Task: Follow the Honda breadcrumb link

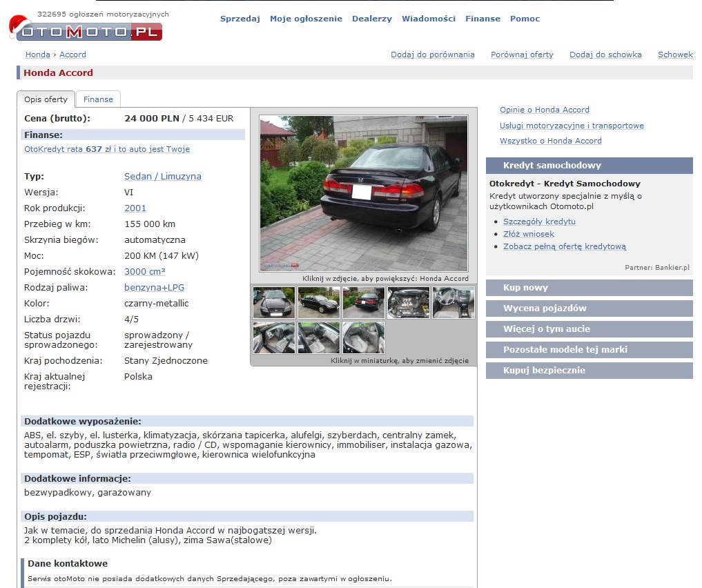Action: point(37,54)
